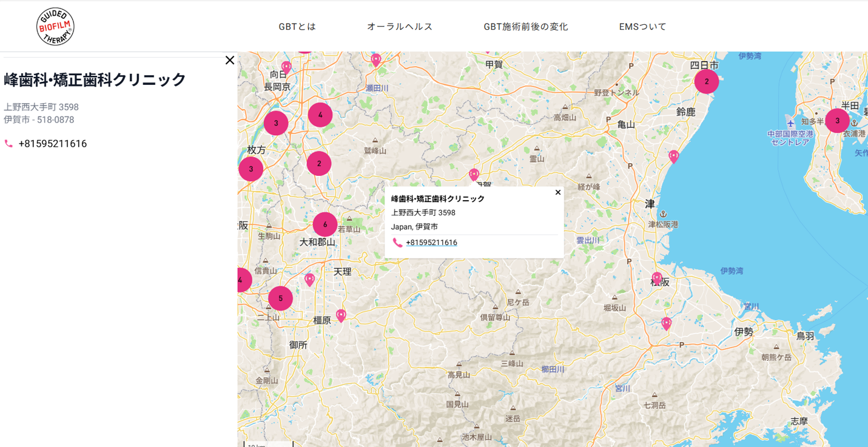Image resolution: width=868 pixels, height=447 pixels.
Task: Select the clinic pin north of 天理
Action: 309,280
